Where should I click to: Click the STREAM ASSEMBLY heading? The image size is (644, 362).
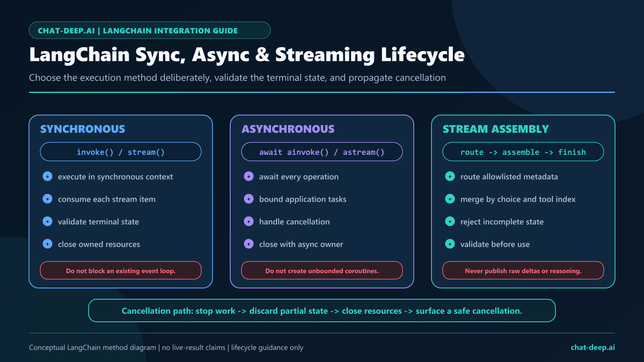(x=495, y=129)
